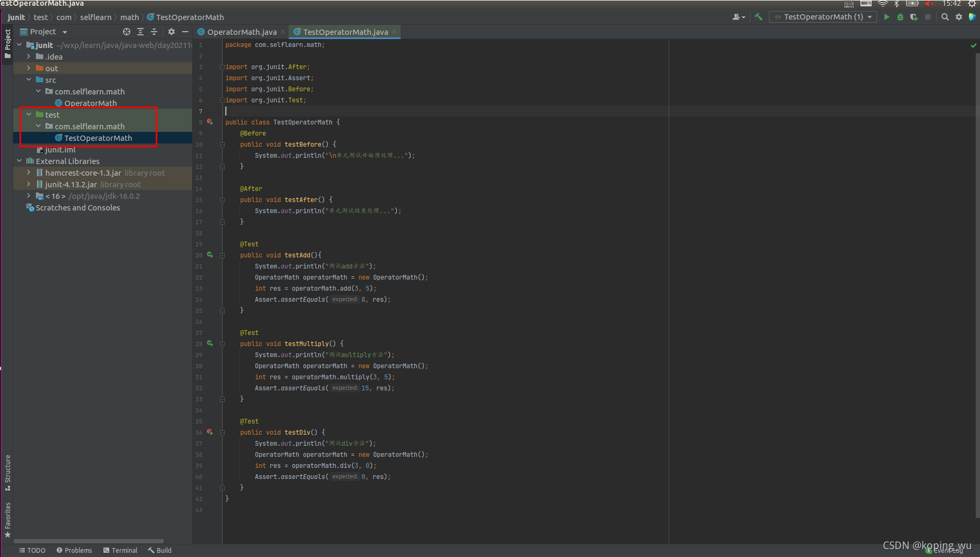The image size is (980, 557).
Task: Click Expand All icon in Project panel
Action: click(140, 32)
